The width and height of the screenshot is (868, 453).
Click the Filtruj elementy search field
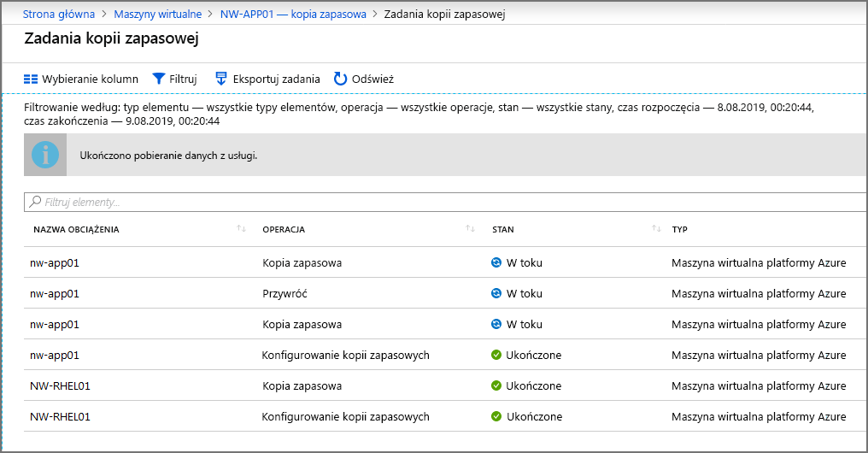[x=445, y=202]
